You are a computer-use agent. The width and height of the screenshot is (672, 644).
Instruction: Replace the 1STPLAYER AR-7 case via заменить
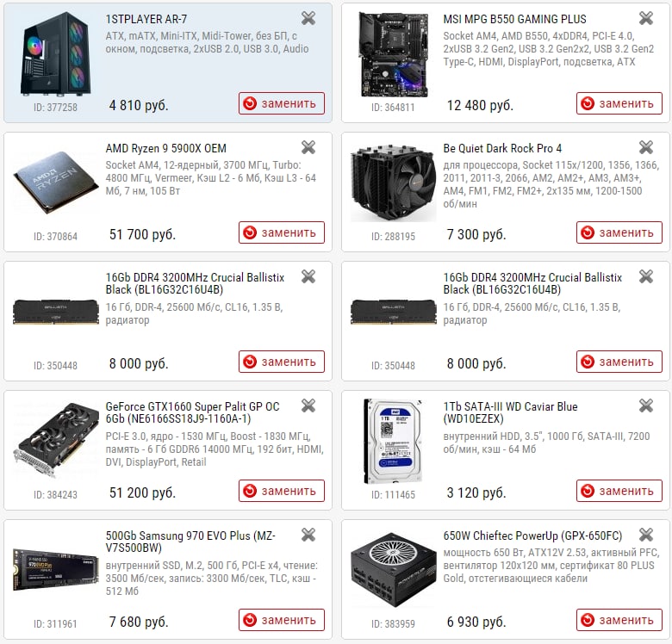(x=282, y=103)
